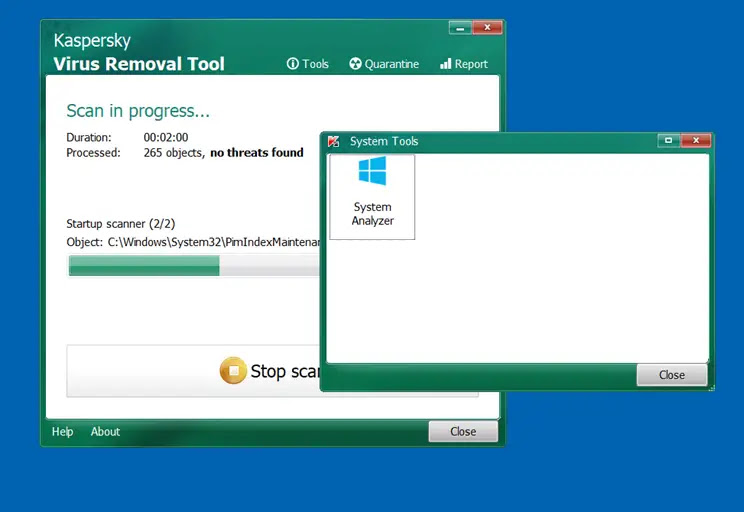Screen dimensions: 744x512
Task: Click the duration value 00:02:00
Action: [166, 138]
